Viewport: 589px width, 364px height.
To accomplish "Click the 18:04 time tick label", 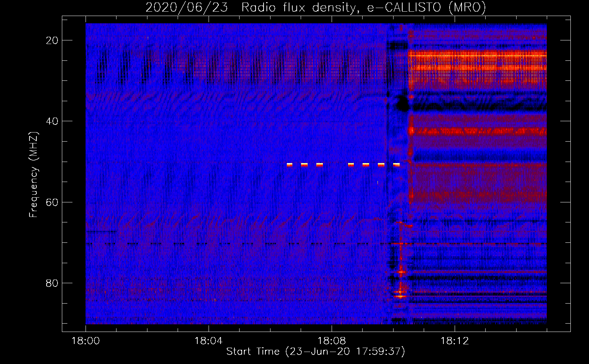I will pos(208,341).
